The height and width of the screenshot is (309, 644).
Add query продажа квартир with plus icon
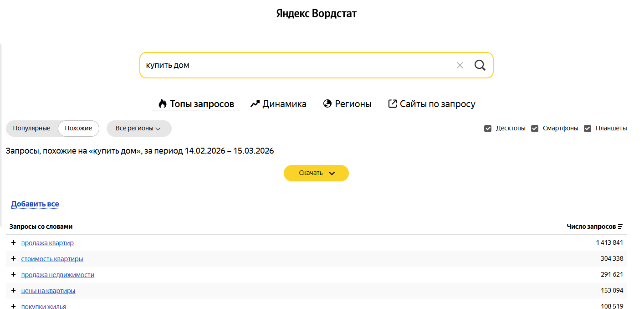pyautogui.click(x=13, y=242)
